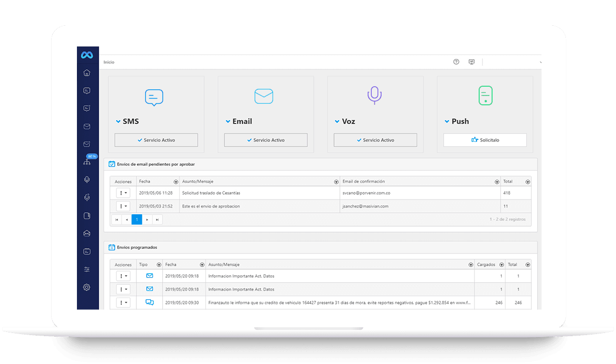Click the Solicitalo button under Push

click(x=484, y=139)
